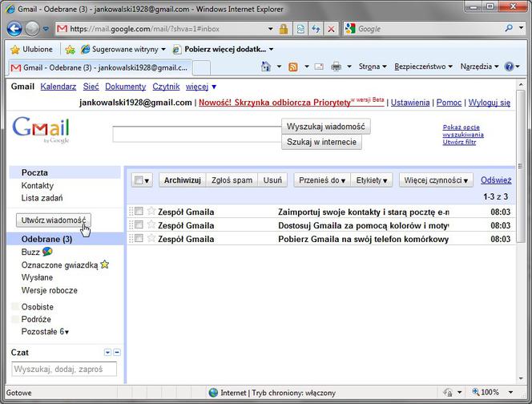Open the Czat options dropdown arrow
The height and width of the screenshot is (404, 532).
[107, 353]
